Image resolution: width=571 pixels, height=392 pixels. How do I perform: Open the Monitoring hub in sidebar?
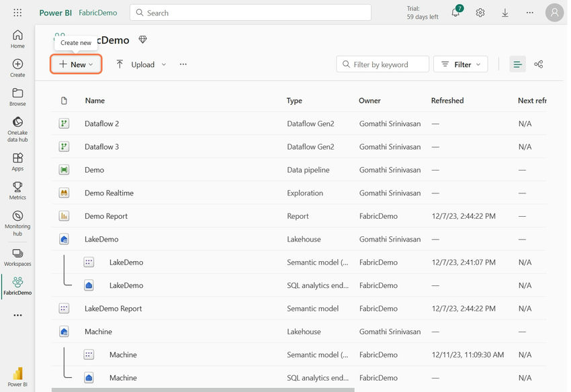(x=17, y=223)
